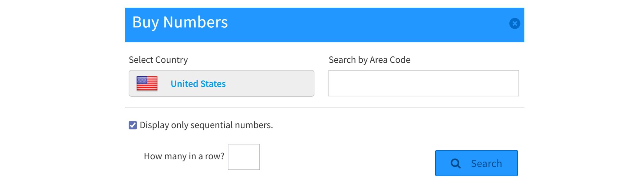Click the word Search on the button
This screenshot has height=180, width=644.
pos(486,163)
